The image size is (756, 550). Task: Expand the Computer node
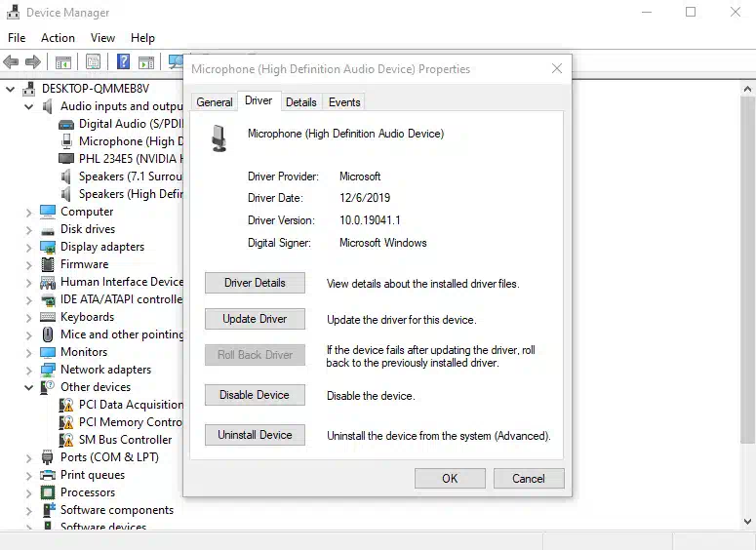click(x=29, y=212)
